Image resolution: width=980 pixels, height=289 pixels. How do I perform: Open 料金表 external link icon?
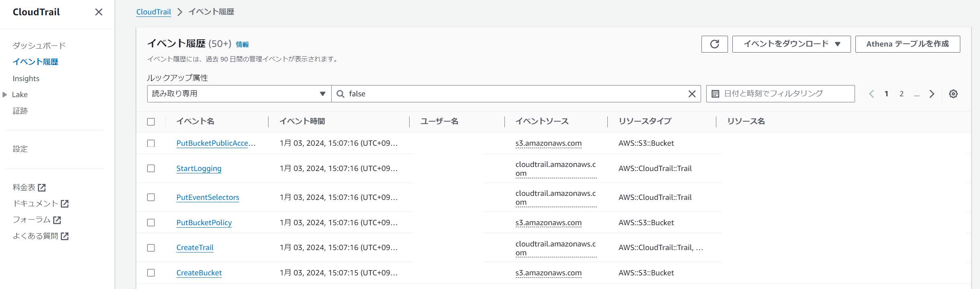pos(42,187)
